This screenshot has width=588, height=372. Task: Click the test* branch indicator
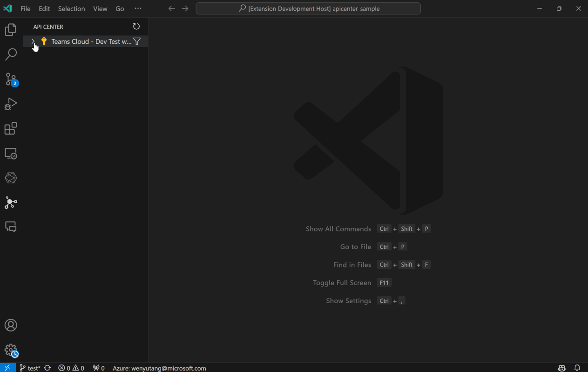point(31,368)
